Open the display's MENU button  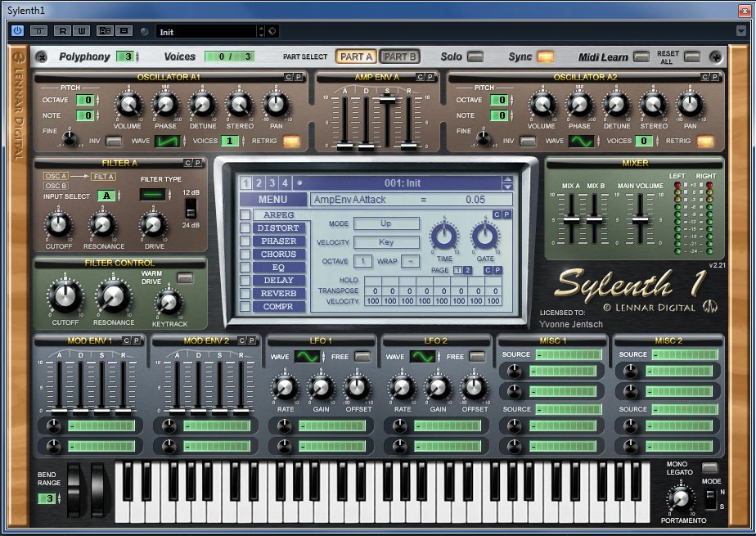click(272, 200)
